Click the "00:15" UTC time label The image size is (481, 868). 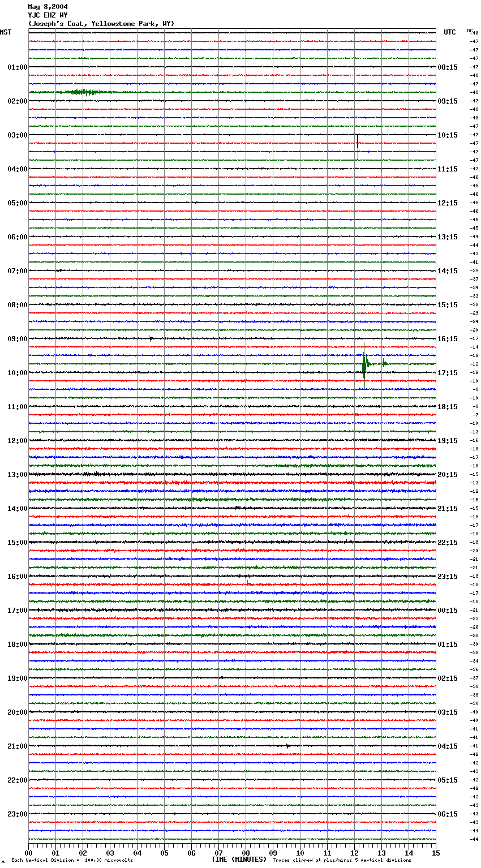(x=448, y=611)
